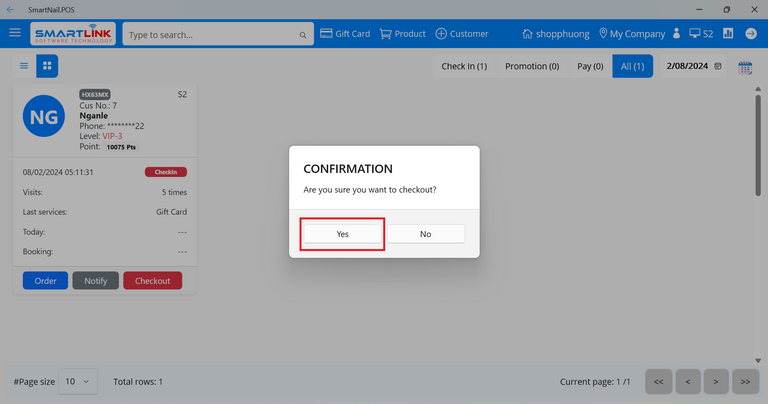Viewport: 768px width, 404px height.
Task: Go to the last page button
Action: coord(744,381)
